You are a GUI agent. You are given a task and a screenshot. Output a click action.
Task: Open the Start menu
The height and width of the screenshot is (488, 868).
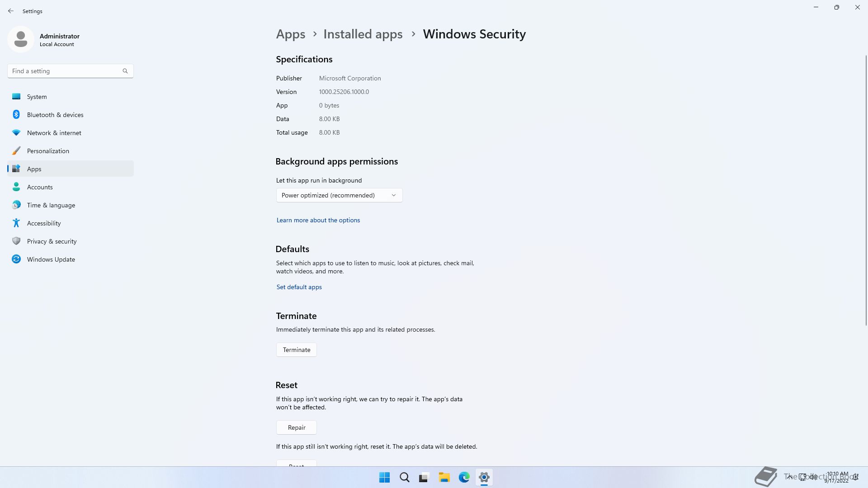[384, 477]
